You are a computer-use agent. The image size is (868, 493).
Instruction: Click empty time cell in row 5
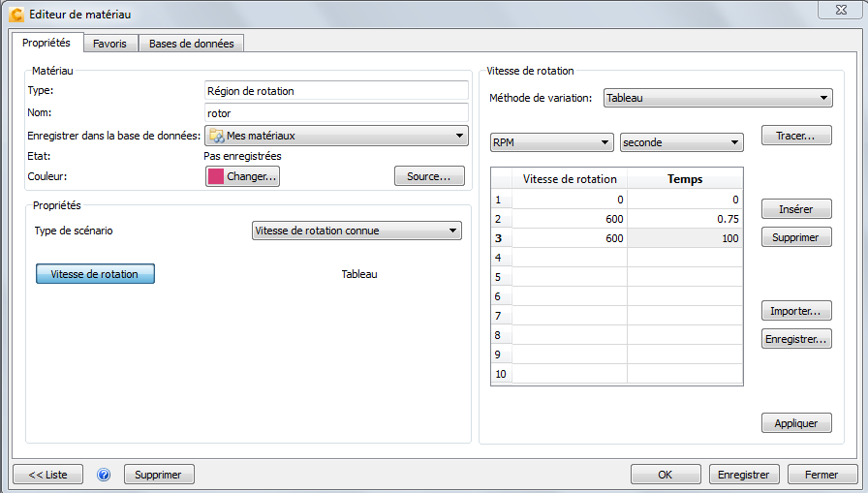[685, 277]
